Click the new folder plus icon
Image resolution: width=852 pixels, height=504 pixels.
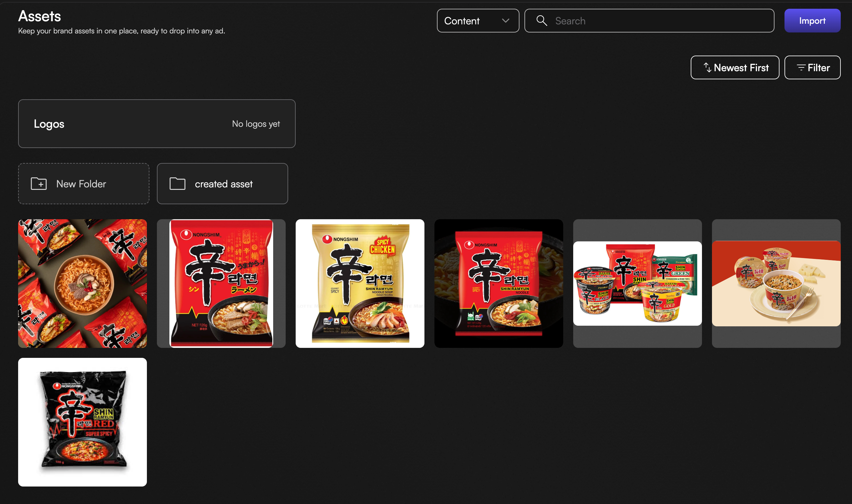coord(39,184)
